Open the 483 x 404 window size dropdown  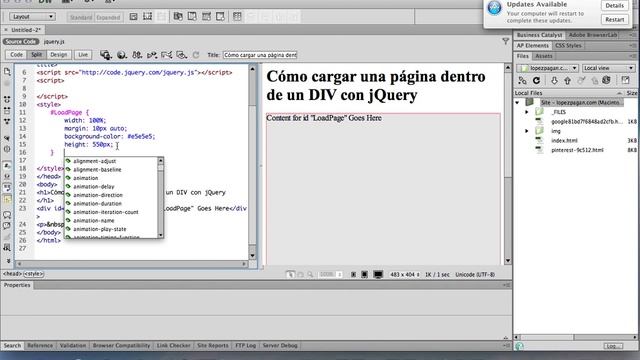(x=404, y=275)
